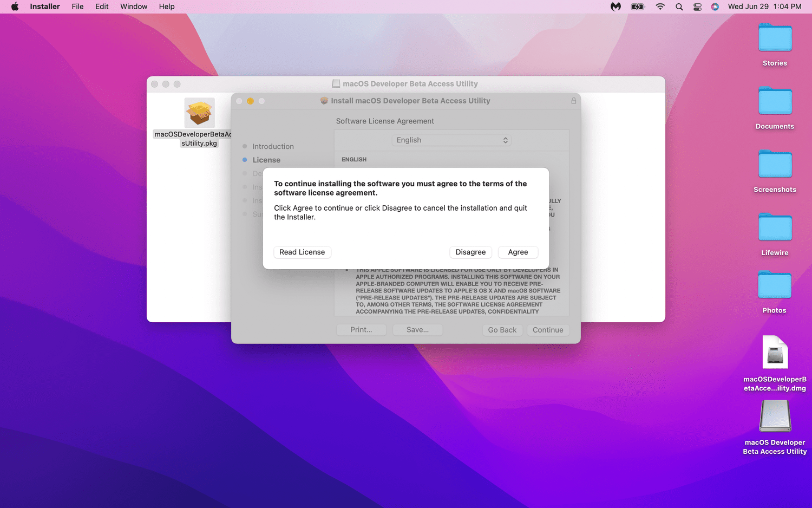Select the macOSDeveloperBetaAccessUtility.pkg package icon
Image resolution: width=812 pixels, height=508 pixels.
point(199,113)
